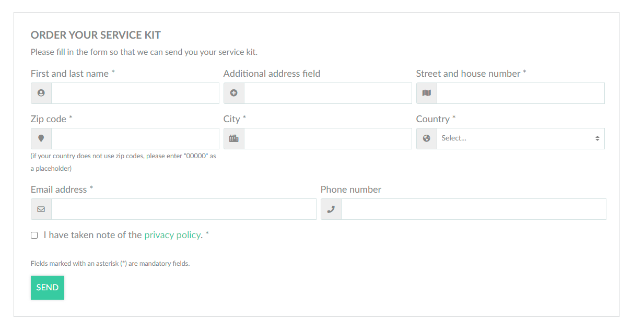The width and height of the screenshot is (644, 330).
Task: Focus the Phone number input box
Action: click(x=474, y=209)
